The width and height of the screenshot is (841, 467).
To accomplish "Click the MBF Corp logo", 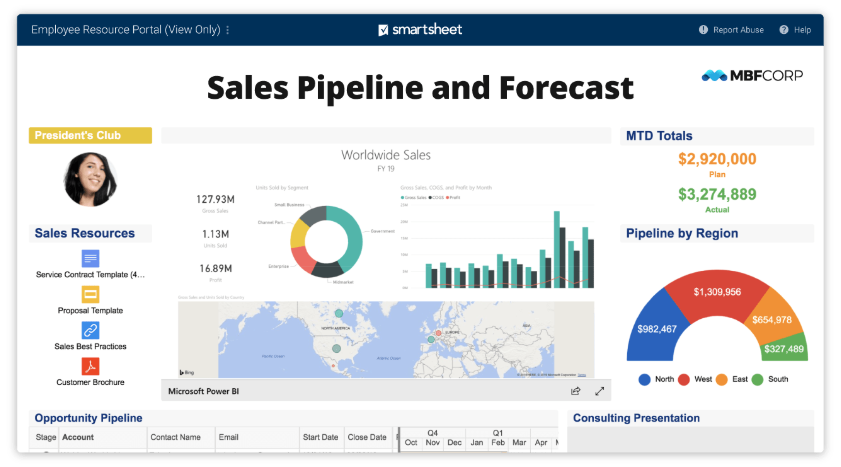I will click(752, 76).
